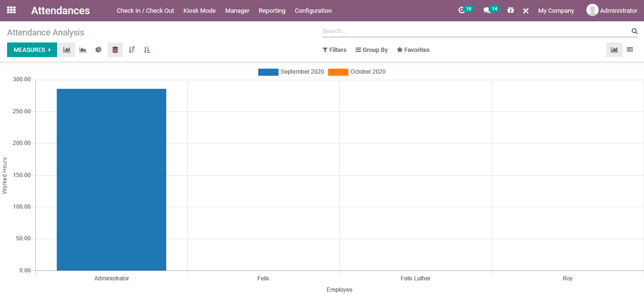The width and height of the screenshot is (644, 295).
Task: Open the Configuration menu
Action: [313, 10]
